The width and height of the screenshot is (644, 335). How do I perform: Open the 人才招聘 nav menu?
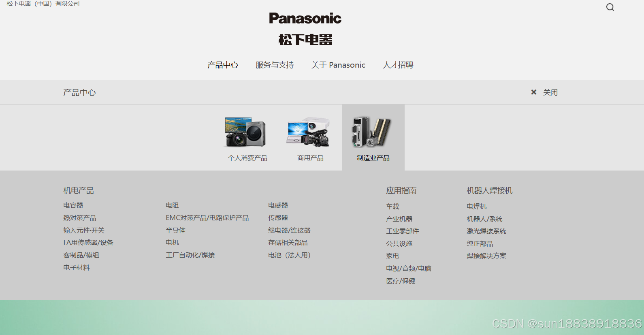pyautogui.click(x=398, y=65)
